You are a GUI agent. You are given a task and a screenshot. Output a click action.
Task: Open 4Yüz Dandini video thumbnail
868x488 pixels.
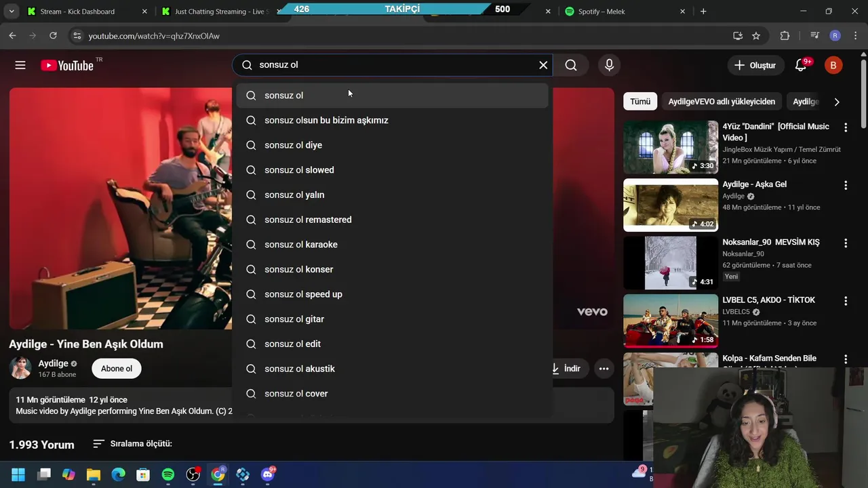[671, 147]
